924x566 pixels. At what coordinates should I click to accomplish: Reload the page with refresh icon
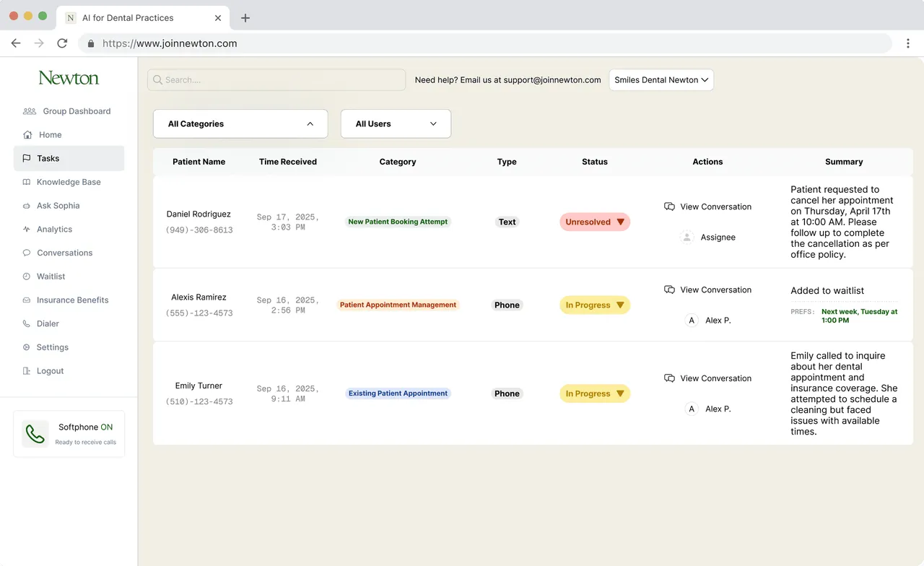[62, 43]
